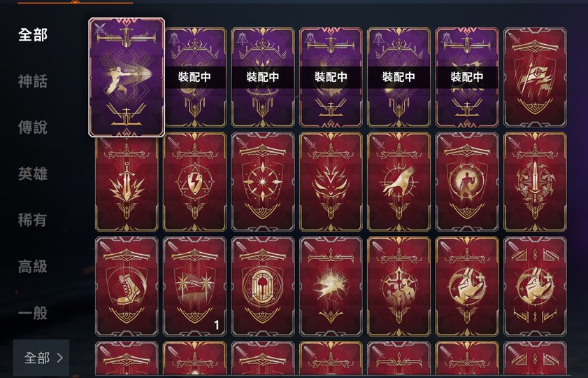Switch to the 神話 filter tab
This screenshot has width=588, height=378.
(33, 81)
